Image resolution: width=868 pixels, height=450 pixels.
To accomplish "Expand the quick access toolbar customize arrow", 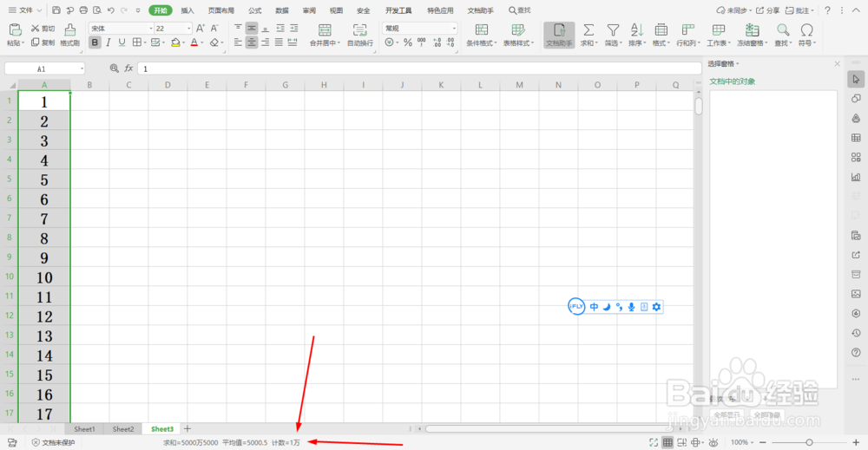I will coord(138,10).
